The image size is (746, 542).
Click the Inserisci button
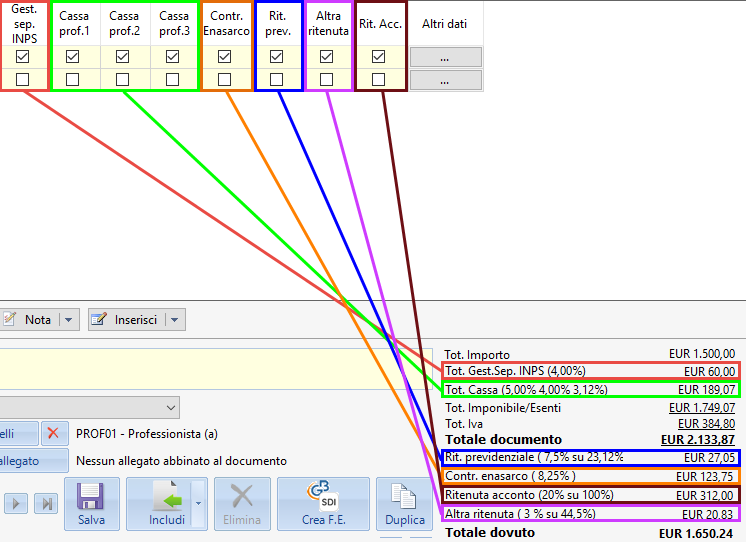(x=127, y=319)
